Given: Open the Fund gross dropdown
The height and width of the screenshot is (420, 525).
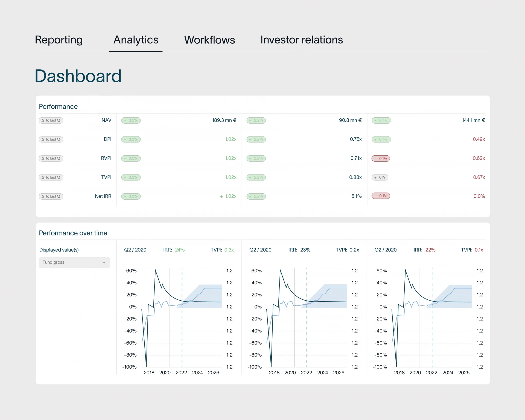Looking at the screenshot, I should 74,262.
